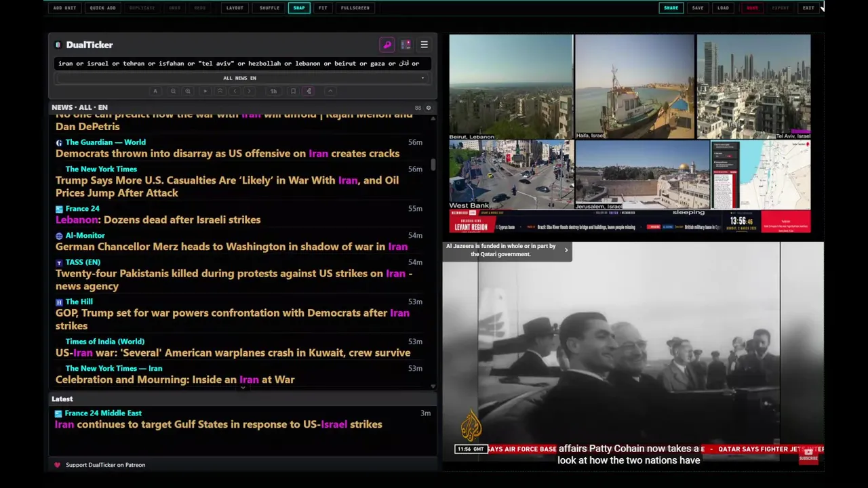Click the France 24 Middle East source icon
The image size is (868, 488).
click(58, 413)
